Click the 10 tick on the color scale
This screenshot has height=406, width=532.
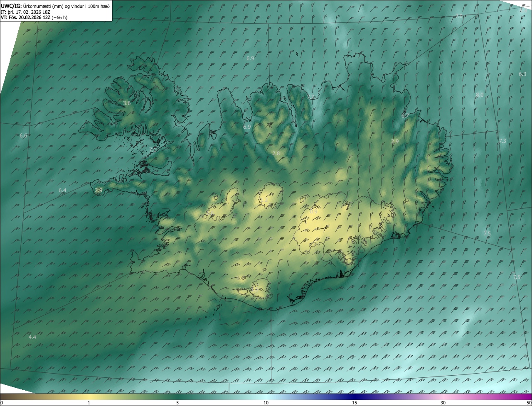coord(266,403)
